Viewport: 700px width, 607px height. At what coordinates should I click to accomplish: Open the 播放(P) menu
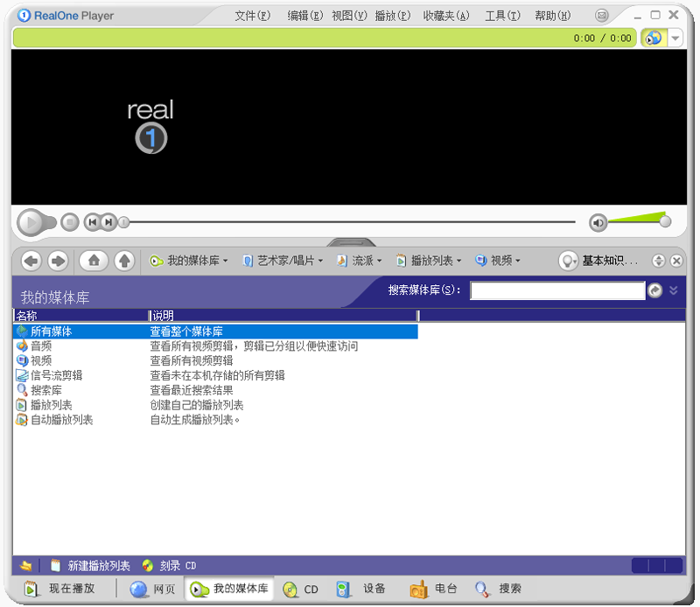tap(392, 16)
